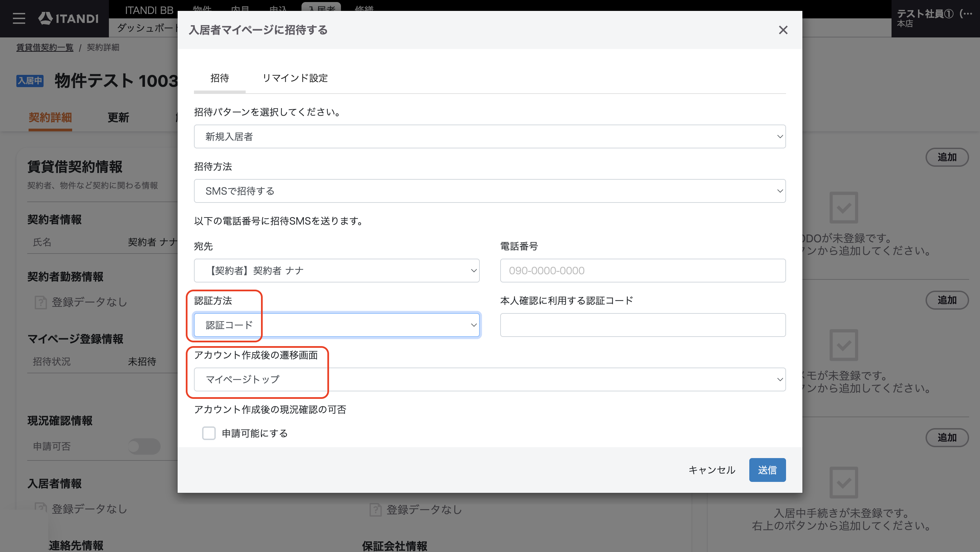Open the hamburger menu icon
This screenshot has height=552, width=980.
click(19, 18)
